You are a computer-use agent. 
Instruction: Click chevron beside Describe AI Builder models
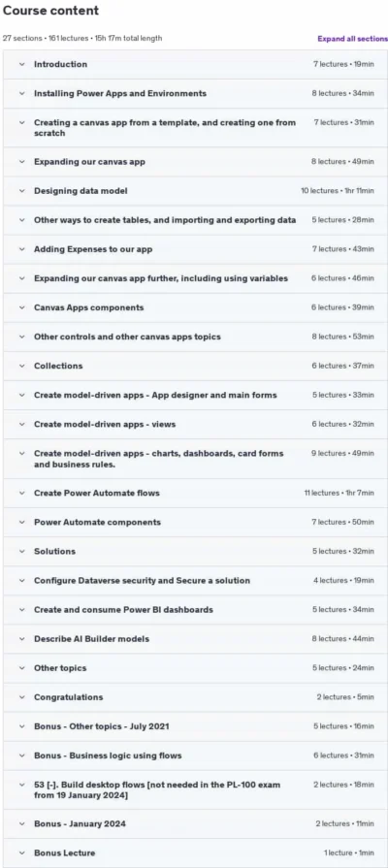point(22,639)
